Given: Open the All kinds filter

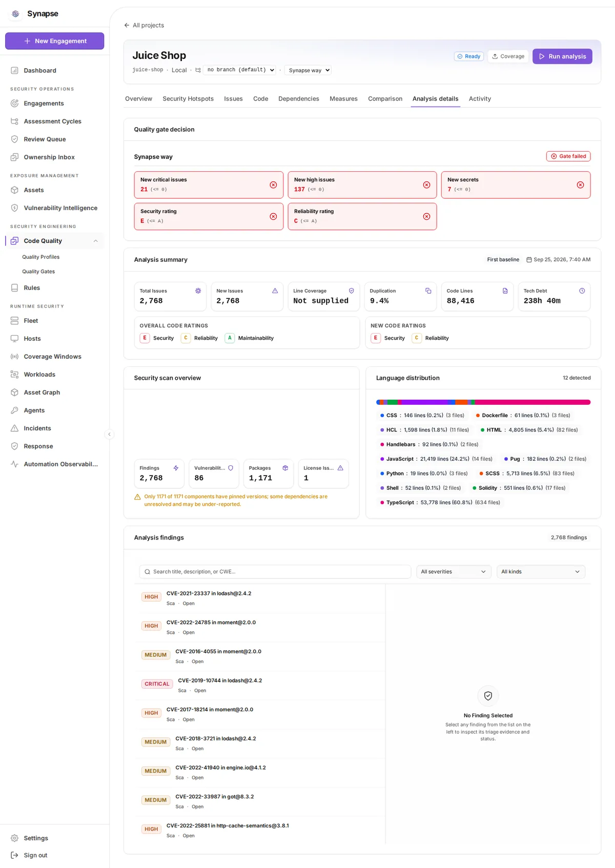Looking at the screenshot, I should pos(541,572).
